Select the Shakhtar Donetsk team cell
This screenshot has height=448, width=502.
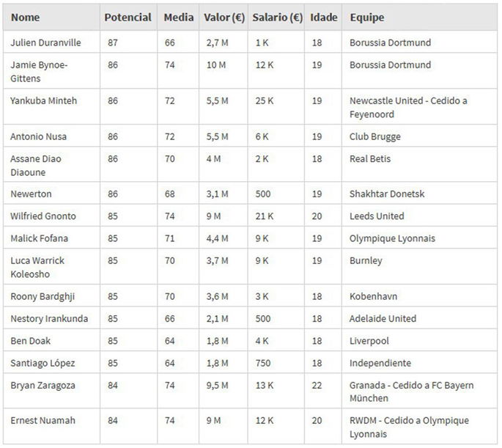(387, 194)
